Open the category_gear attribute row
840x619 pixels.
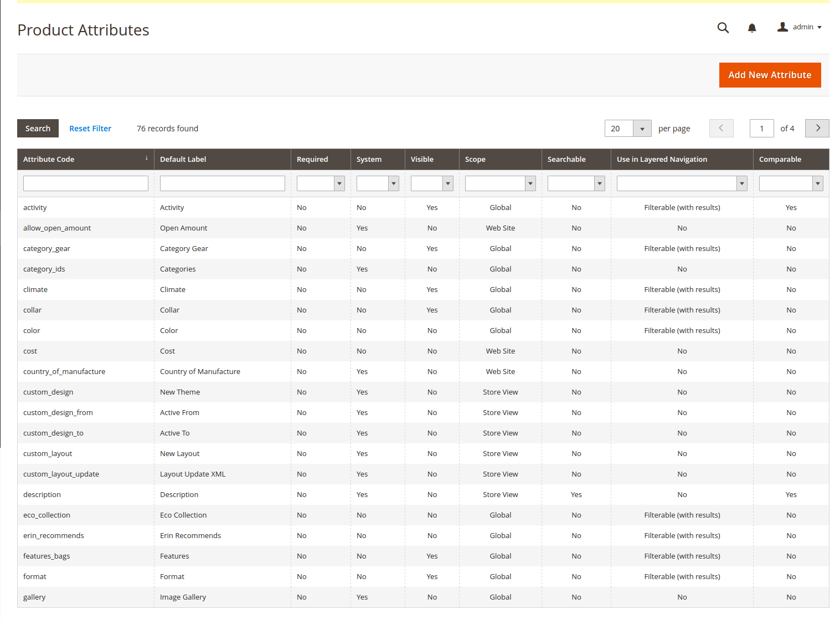(x=423, y=248)
